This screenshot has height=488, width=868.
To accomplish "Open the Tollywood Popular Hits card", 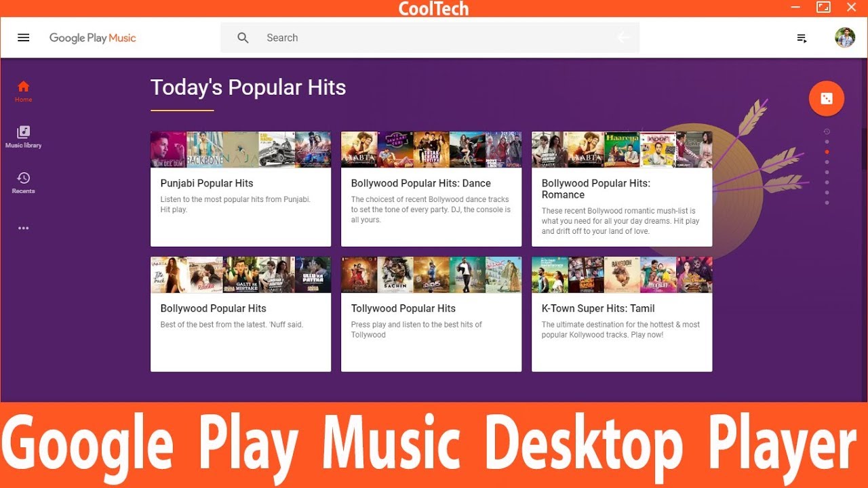I will point(431,314).
